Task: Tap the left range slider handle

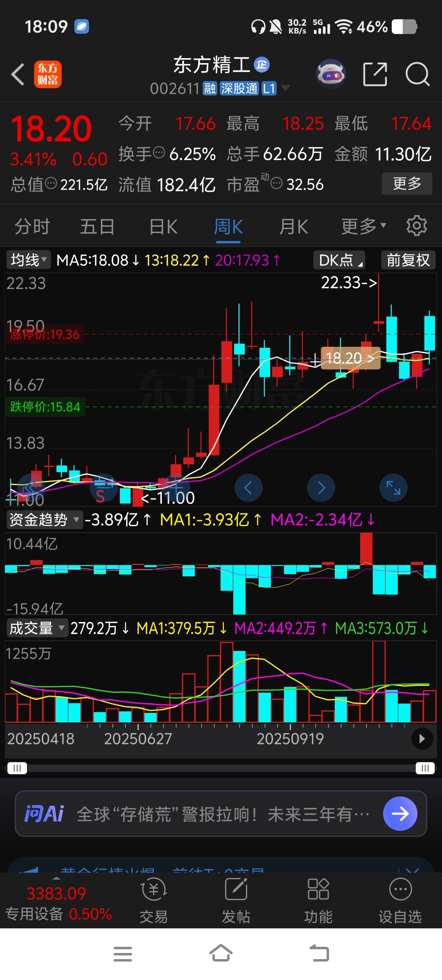Action: (x=17, y=768)
